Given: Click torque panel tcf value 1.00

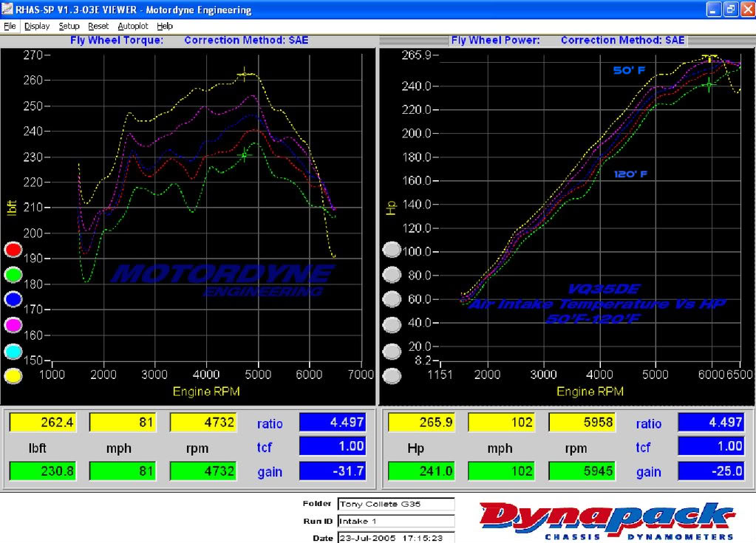Looking at the screenshot, I should click(333, 446).
